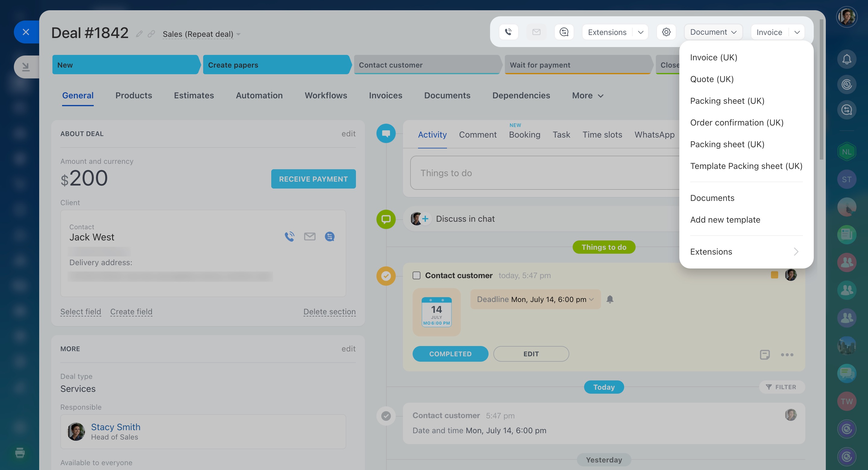
Task: Open the Booking tab
Action: coord(524,135)
